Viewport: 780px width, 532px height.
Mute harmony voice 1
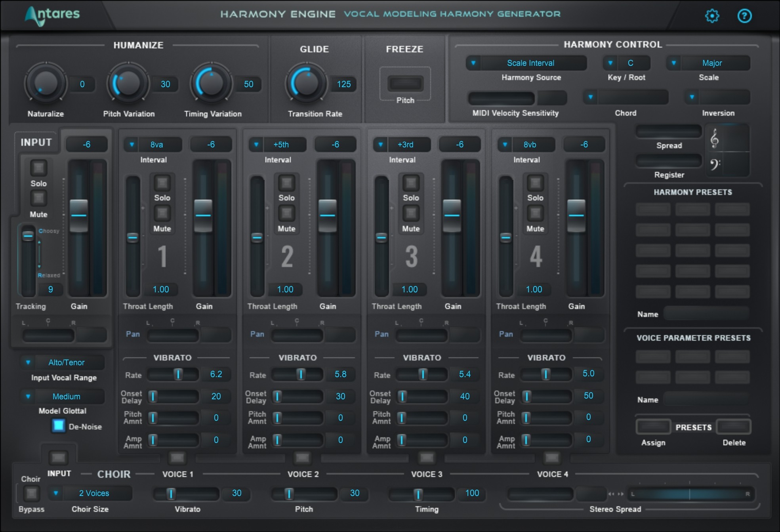(162, 213)
